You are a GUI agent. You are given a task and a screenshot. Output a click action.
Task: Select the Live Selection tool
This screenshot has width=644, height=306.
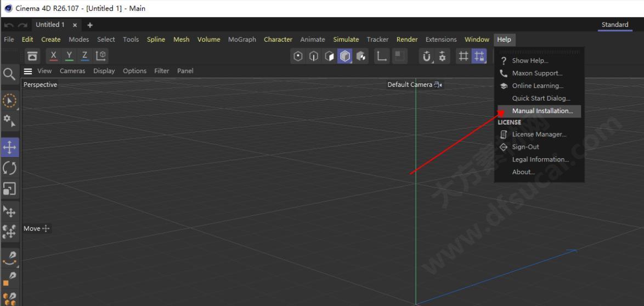[x=9, y=101]
